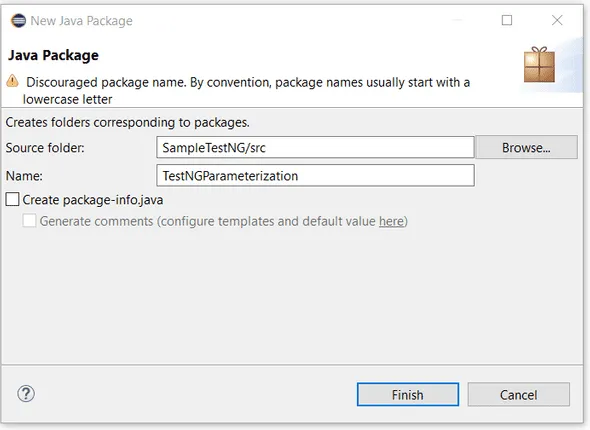Viewport: 590px width, 430px height.
Task: Click Finish to create the package
Action: click(408, 395)
